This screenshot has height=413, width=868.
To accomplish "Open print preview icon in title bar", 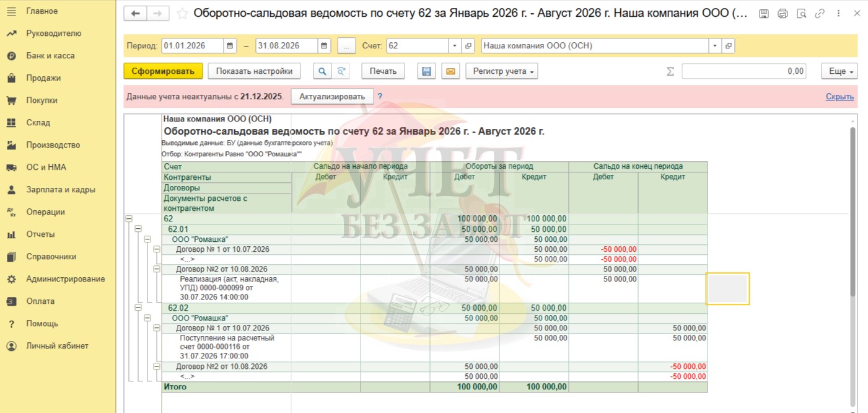I will coord(801,13).
